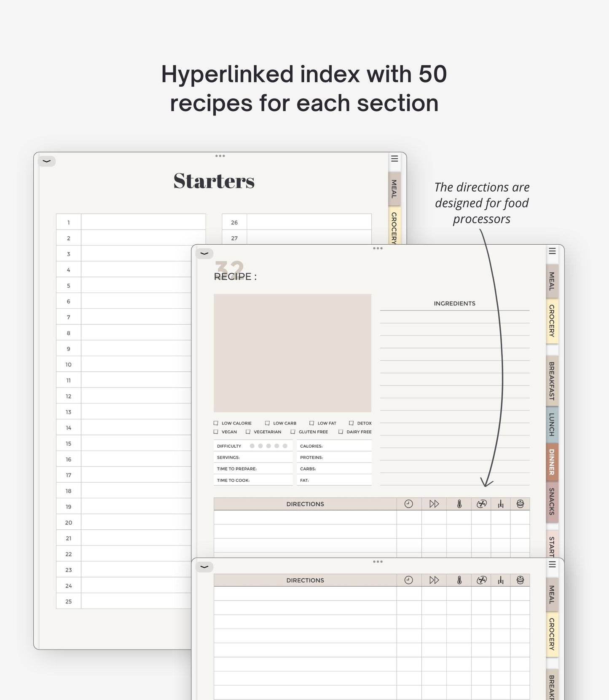Click fast-forward speed icon in recipe Directions header
The height and width of the screenshot is (700, 609).
tap(434, 504)
